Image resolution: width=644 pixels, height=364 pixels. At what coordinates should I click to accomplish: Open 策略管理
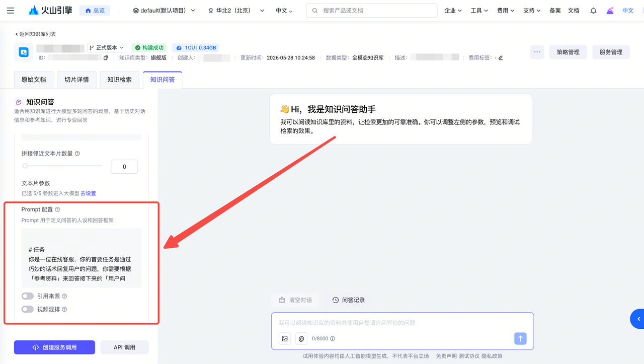tap(568, 52)
